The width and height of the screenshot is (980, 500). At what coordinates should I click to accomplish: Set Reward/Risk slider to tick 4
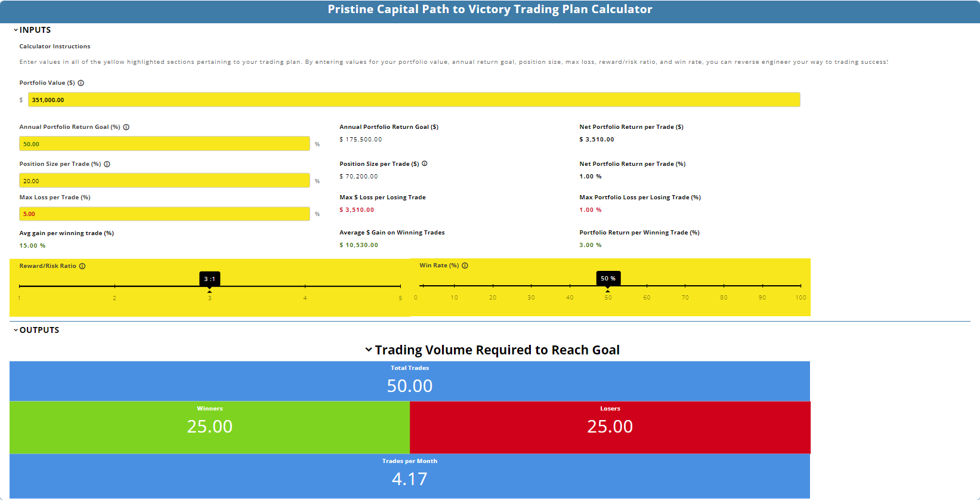pos(305,286)
